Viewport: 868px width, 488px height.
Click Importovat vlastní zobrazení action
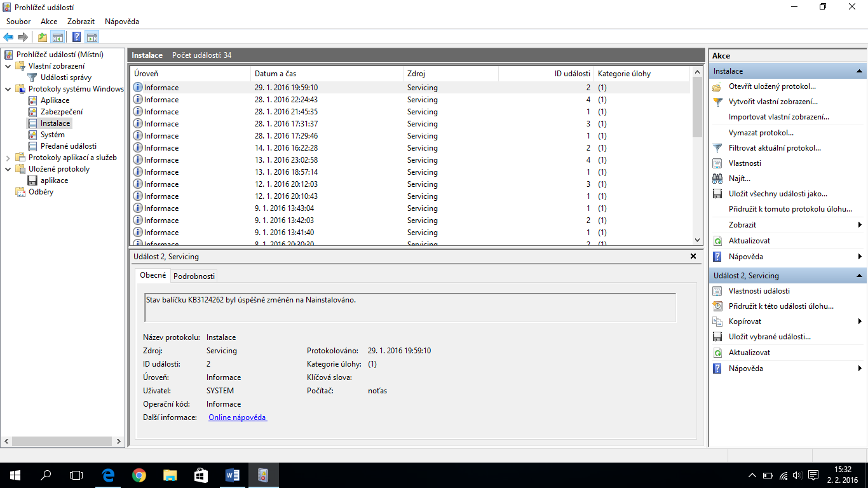point(779,117)
